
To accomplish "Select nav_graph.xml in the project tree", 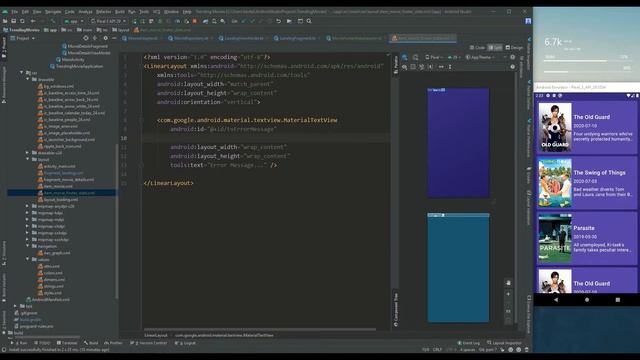I will 53,253.
